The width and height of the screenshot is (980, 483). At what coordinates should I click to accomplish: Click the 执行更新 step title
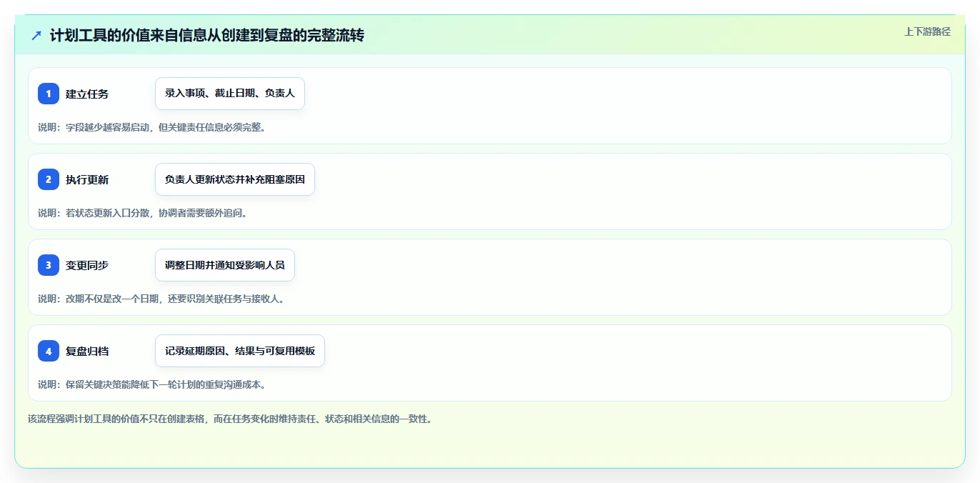(x=87, y=179)
